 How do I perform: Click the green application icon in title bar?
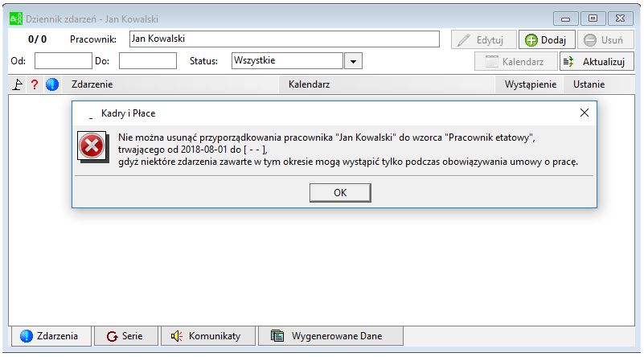coord(16,19)
